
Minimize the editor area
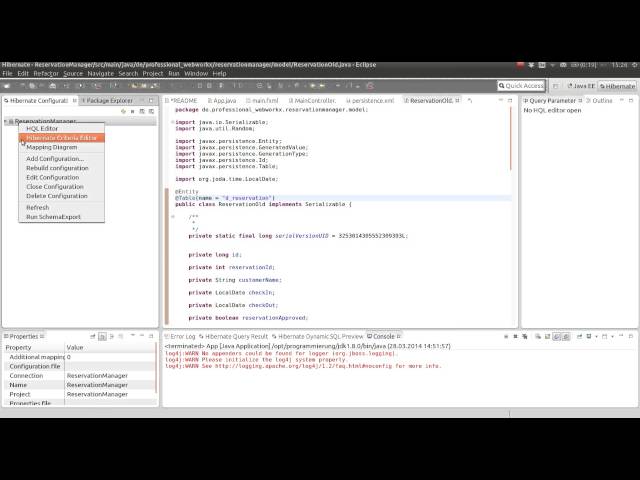(x=501, y=100)
